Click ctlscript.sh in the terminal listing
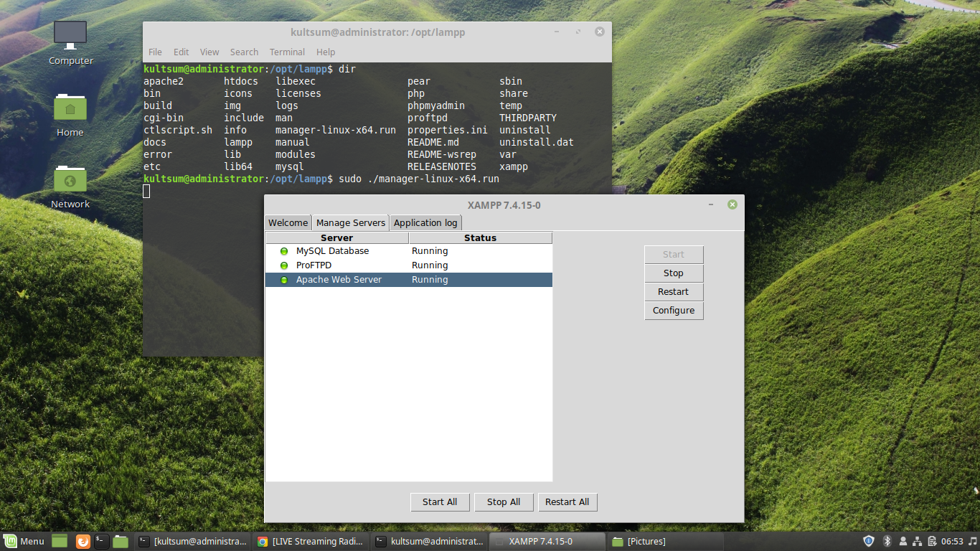The image size is (980, 551). point(178,130)
